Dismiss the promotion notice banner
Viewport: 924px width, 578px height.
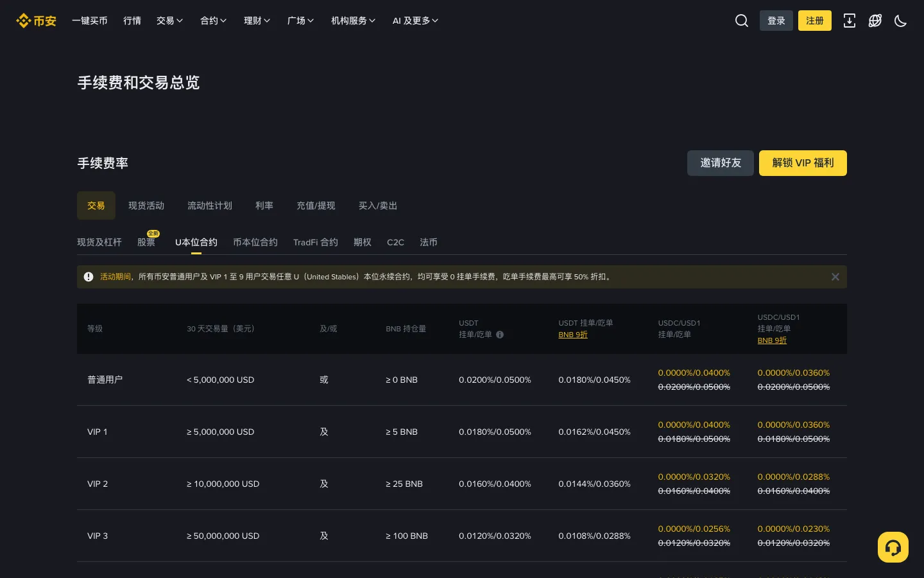tap(835, 277)
